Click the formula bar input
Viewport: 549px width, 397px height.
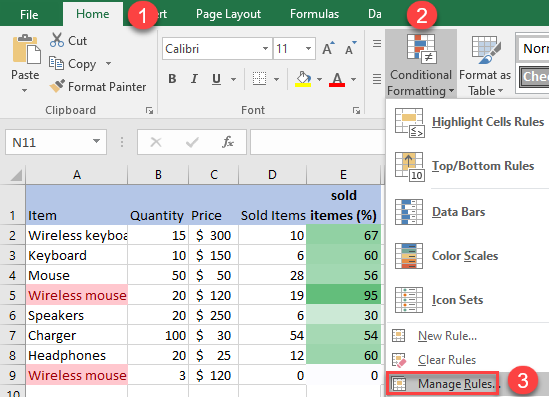[318, 142]
